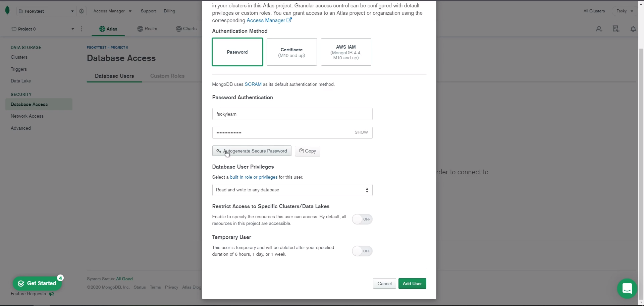Viewport: 644px width, 306px height.
Task: Open the Project 0 options kebab menu
Action: point(82,29)
